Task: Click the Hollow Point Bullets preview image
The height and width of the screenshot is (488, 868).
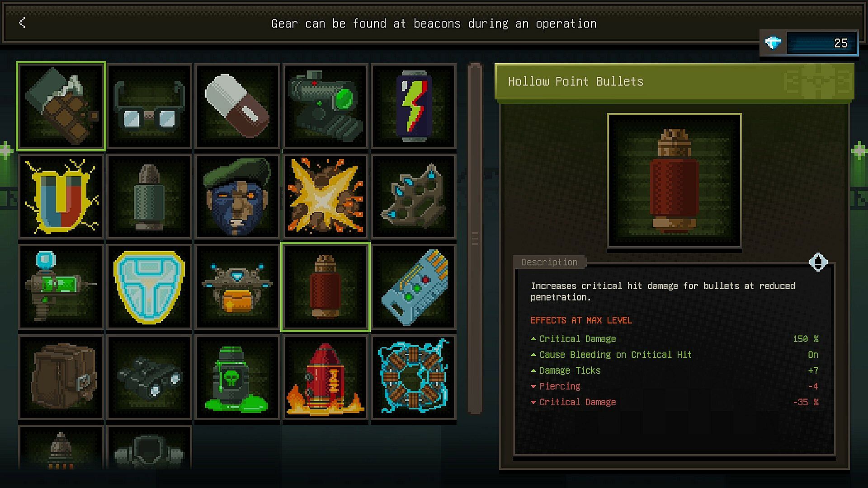Action: [675, 181]
